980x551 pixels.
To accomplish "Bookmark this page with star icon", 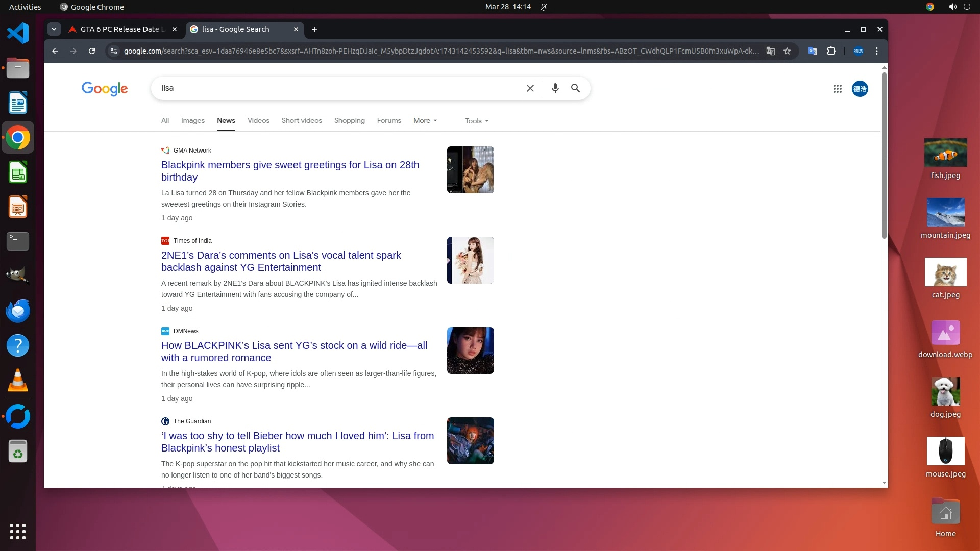I will (787, 51).
